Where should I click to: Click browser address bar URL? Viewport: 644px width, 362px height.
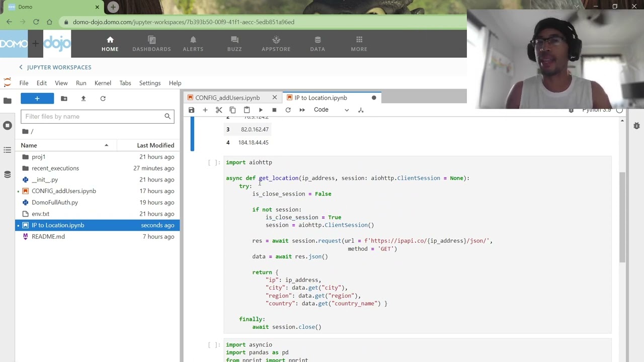(x=184, y=22)
